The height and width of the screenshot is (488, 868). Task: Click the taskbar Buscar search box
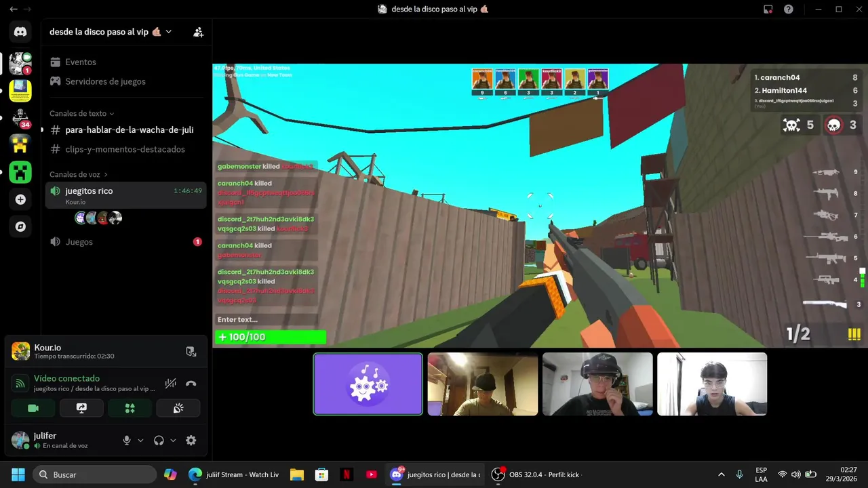coord(94,474)
